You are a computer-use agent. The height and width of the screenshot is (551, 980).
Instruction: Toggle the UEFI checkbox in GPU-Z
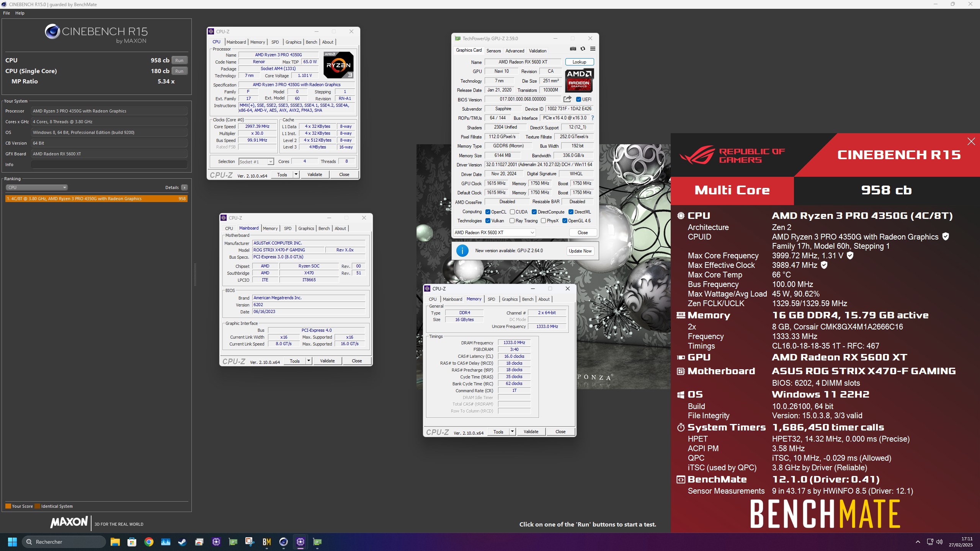click(578, 99)
